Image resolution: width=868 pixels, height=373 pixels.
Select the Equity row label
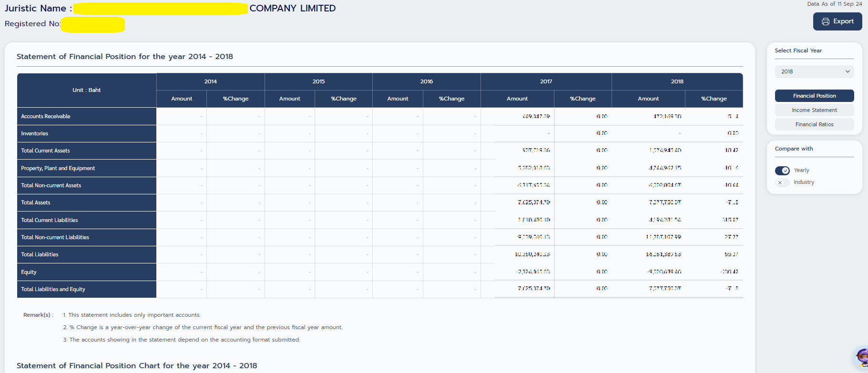pos(29,272)
